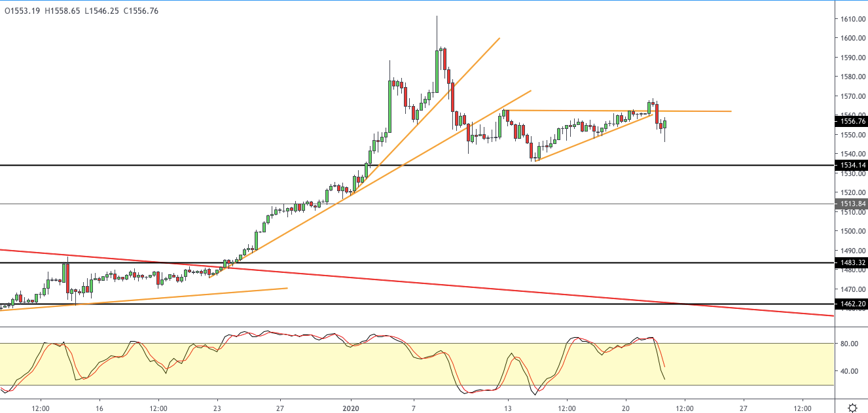Click the 1520.00 price axis label
This screenshot has width=868, height=413.
tap(854, 192)
